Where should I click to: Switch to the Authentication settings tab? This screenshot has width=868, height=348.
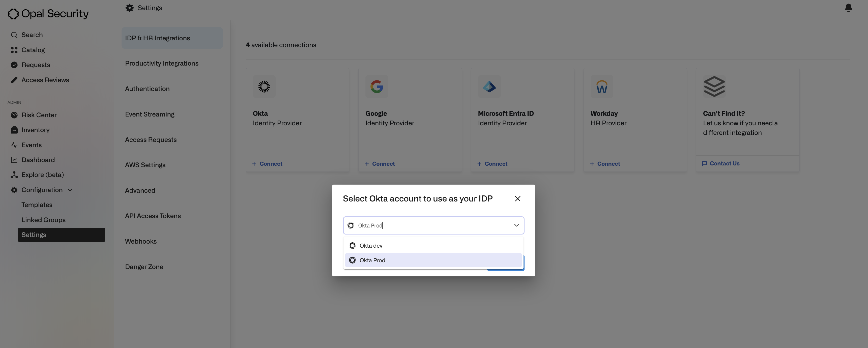[x=147, y=89]
